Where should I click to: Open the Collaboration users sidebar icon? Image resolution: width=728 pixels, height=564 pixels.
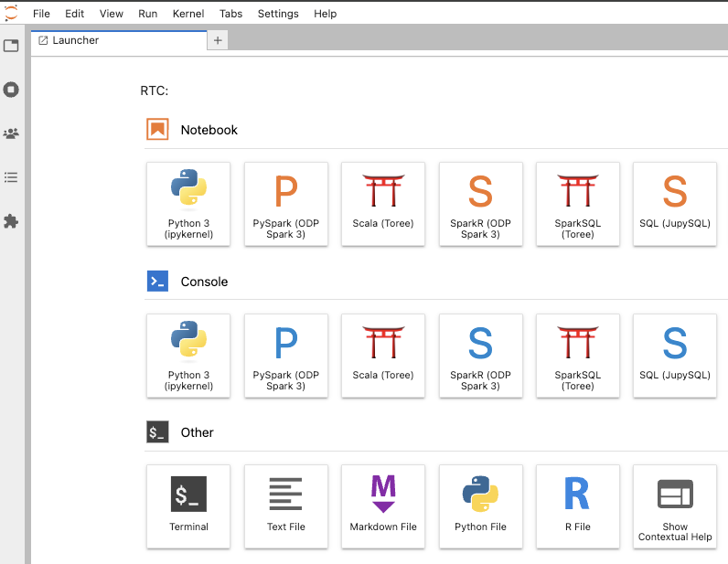tap(11, 133)
